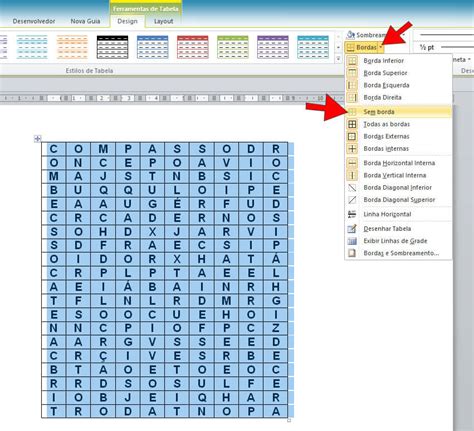Select the Bordas Externas icon

click(352, 137)
